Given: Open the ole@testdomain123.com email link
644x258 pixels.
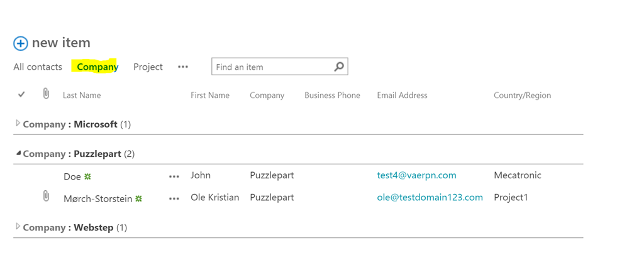Looking at the screenshot, I should click(430, 197).
